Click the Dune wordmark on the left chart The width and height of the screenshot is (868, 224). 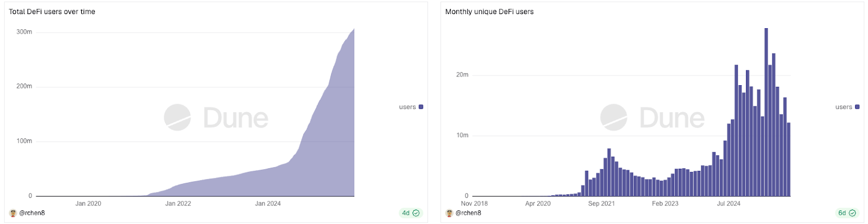coord(236,118)
